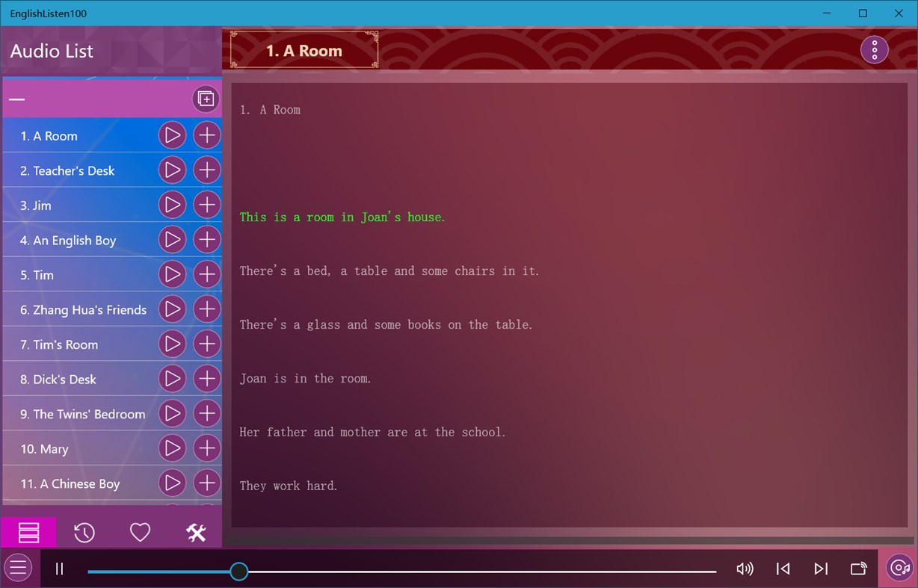Play '4. An English Boy'
Viewport: 918px width, 588px height.
coord(173,239)
